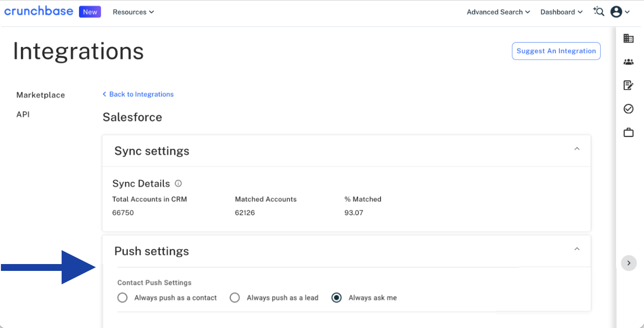644x328 pixels.
Task: Collapse the Push settings section
Action: point(577,249)
